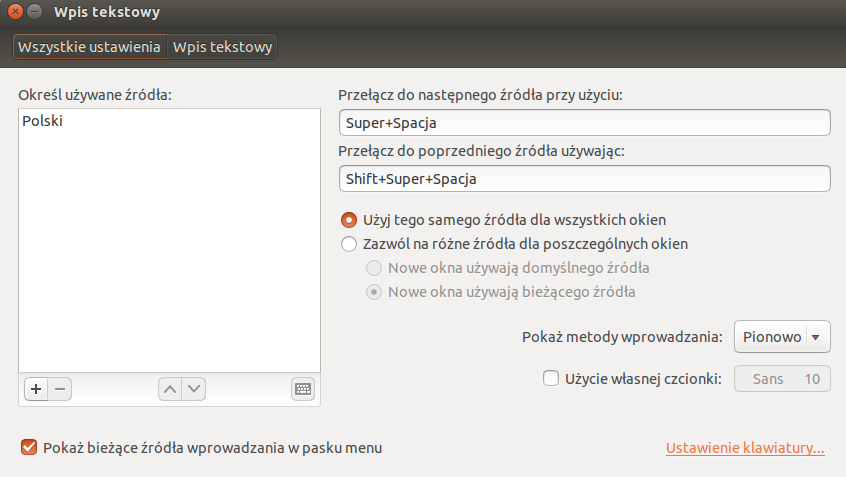This screenshot has height=477, width=846.
Task: Show keyboard layout preview icon
Action: [304, 389]
